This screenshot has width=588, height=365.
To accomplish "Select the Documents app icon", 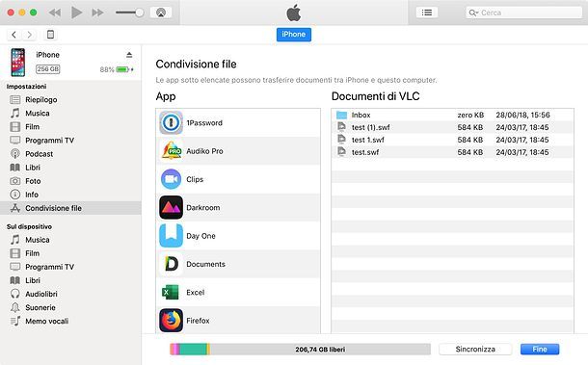I will (x=171, y=264).
